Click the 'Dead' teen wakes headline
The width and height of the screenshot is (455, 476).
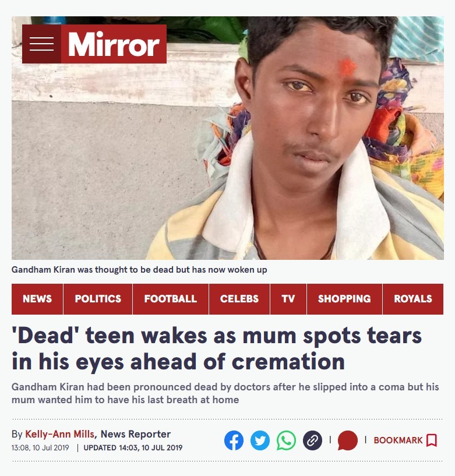click(216, 348)
